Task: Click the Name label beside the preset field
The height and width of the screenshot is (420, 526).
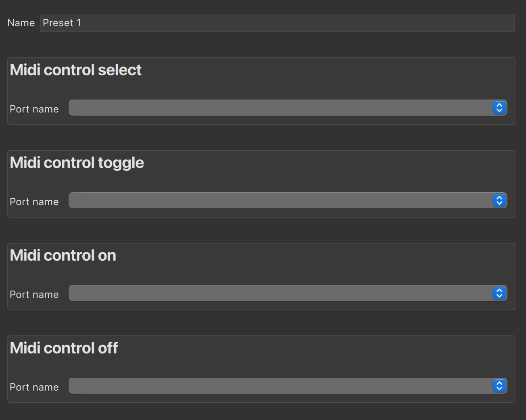Action: pos(21,23)
